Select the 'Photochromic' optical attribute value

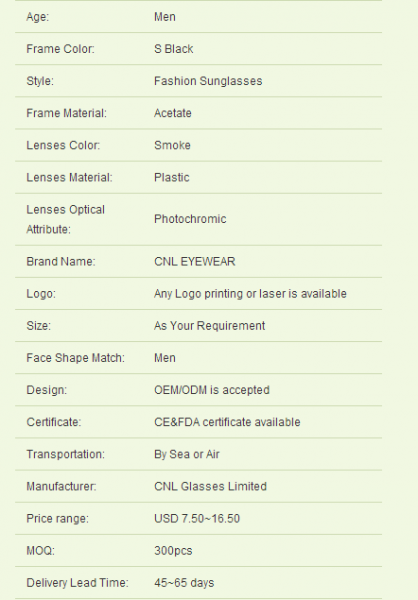pos(190,219)
